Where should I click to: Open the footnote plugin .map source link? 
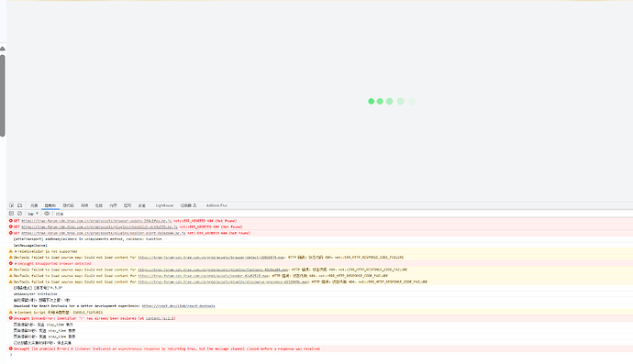click(x=213, y=270)
